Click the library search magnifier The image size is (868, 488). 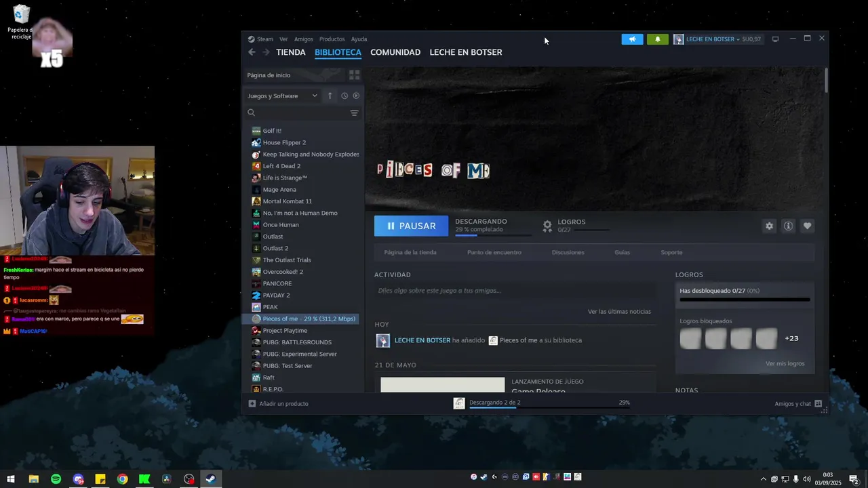point(251,113)
